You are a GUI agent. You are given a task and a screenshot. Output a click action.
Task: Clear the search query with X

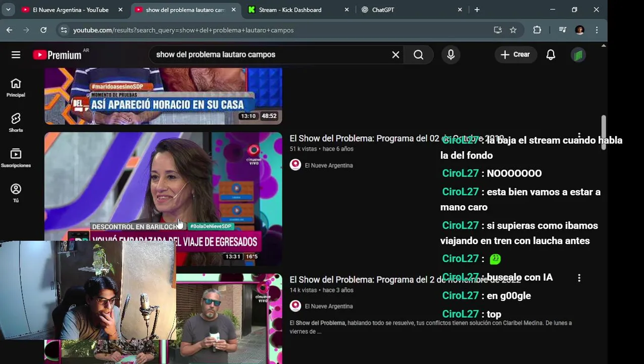point(395,55)
